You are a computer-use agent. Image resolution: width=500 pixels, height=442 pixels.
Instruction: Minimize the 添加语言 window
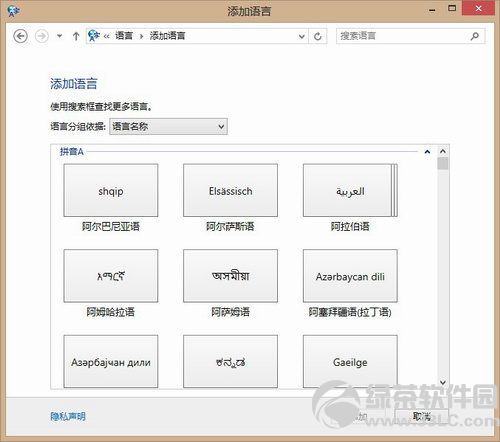pos(432,10)
